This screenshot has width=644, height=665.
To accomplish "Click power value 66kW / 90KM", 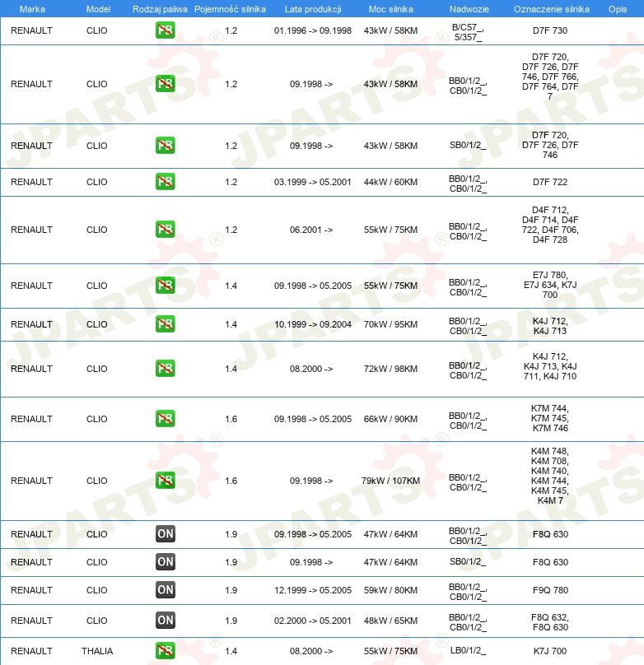I will pyautogui.click(x=390, y=419).
